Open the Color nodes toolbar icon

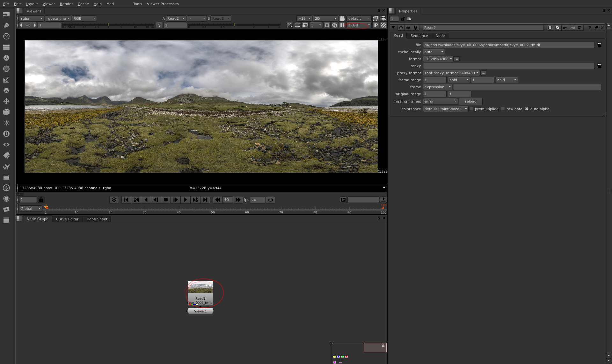click(6, 58)
